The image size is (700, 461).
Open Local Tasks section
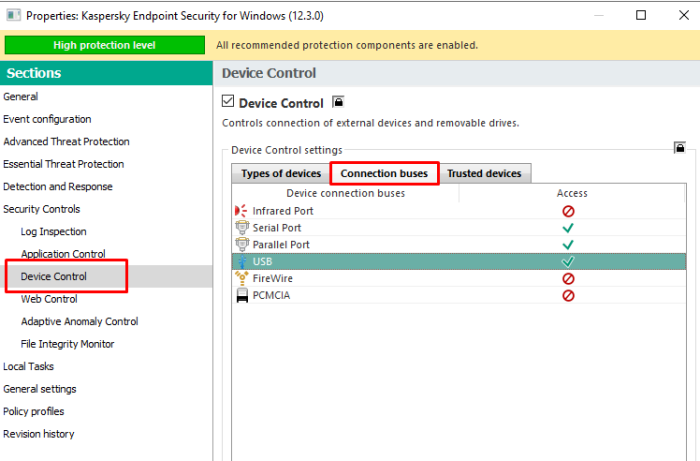tap(29, 366)
